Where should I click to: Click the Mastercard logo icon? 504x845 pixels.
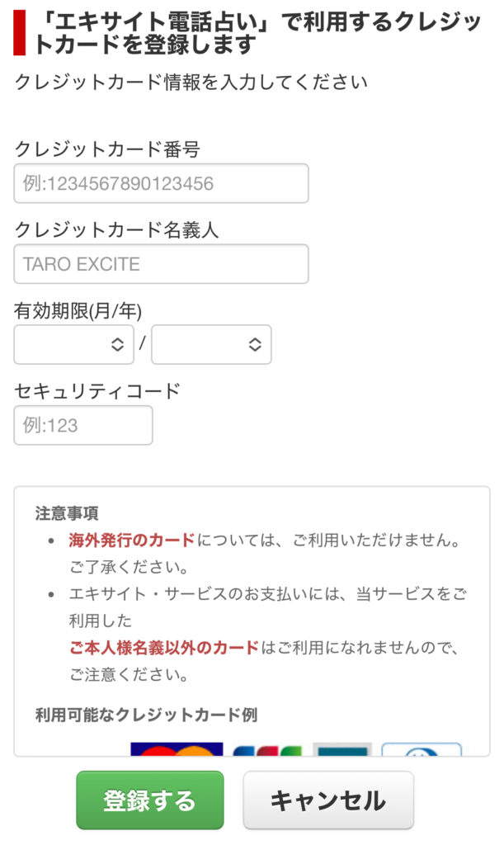coord(177,749)
